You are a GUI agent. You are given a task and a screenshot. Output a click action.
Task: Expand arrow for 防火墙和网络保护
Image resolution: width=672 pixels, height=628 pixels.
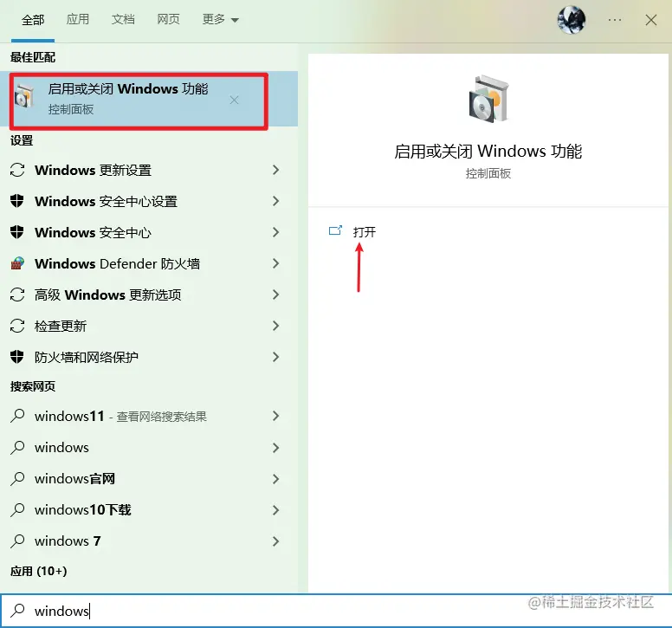(x=276, y=357)
